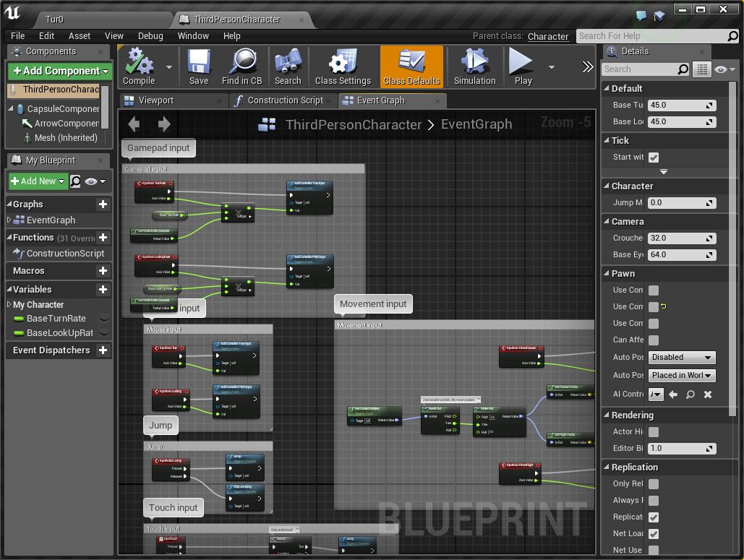
Task: Enable the Always Relevant checkbox
Action: coord(654,501)
